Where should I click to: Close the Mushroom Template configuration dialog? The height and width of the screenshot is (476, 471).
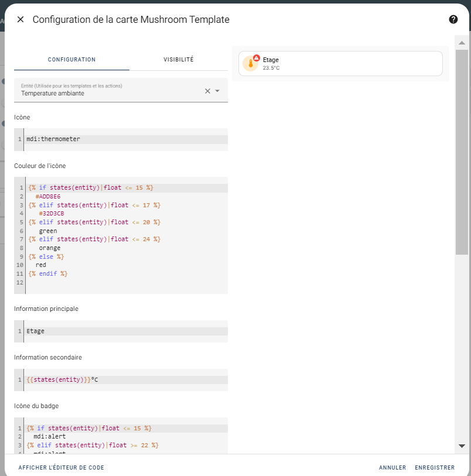tap(21, 19)
